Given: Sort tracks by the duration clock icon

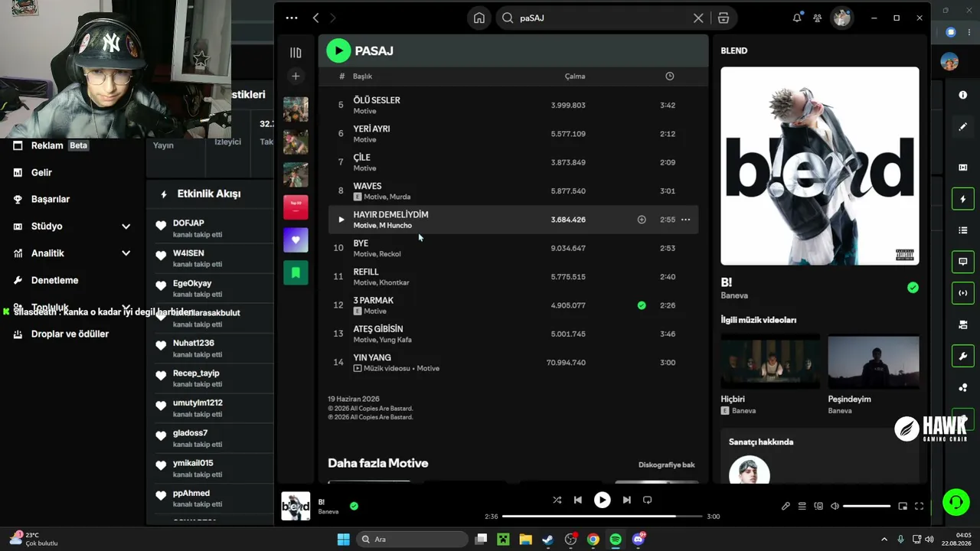Looking at the screenshot, I should [670, 77].
